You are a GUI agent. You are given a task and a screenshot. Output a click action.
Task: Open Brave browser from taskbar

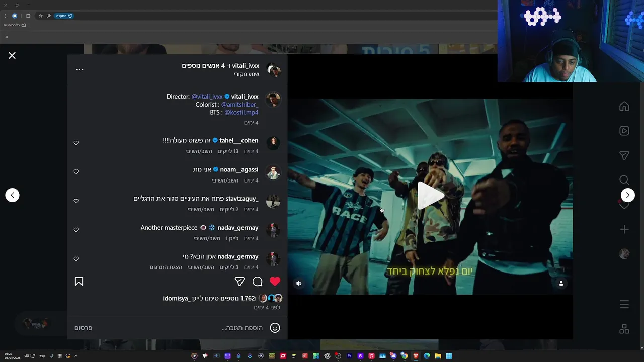click(416, 356)
